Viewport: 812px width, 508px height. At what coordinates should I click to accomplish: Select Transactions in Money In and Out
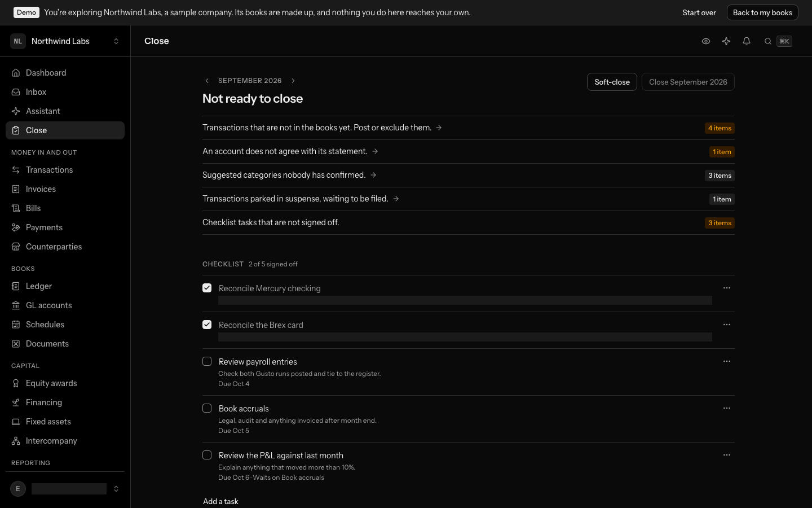[65, 170]
